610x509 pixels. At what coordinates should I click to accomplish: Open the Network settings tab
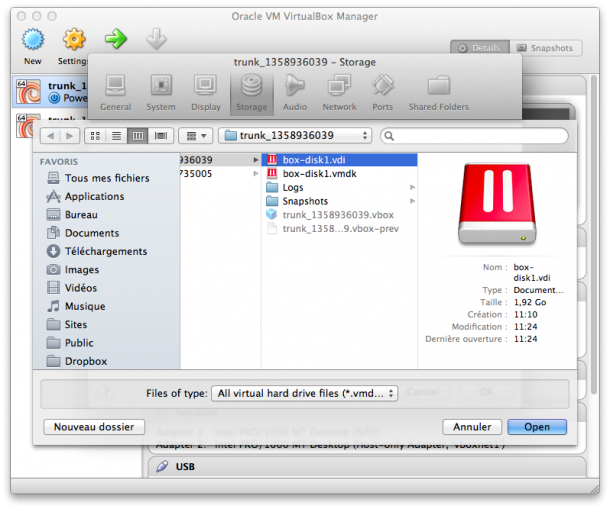click(339, 93)
